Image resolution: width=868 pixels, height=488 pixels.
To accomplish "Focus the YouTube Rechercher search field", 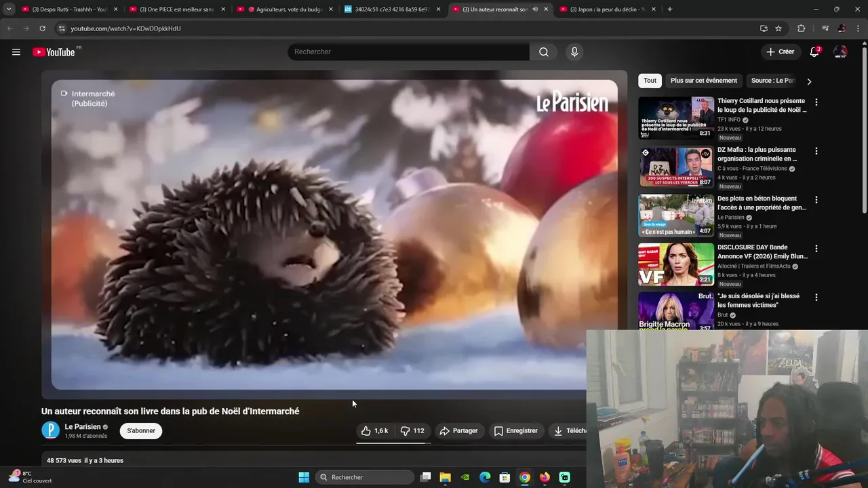I will [x=409, y=52].
